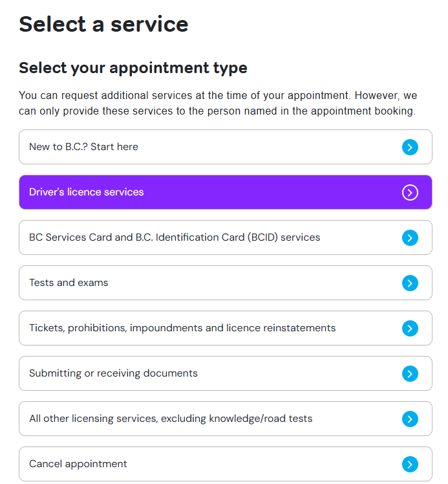Pick the 'Tests and exams' appointment type
The image size is (448, 484).
click(69, 283)
